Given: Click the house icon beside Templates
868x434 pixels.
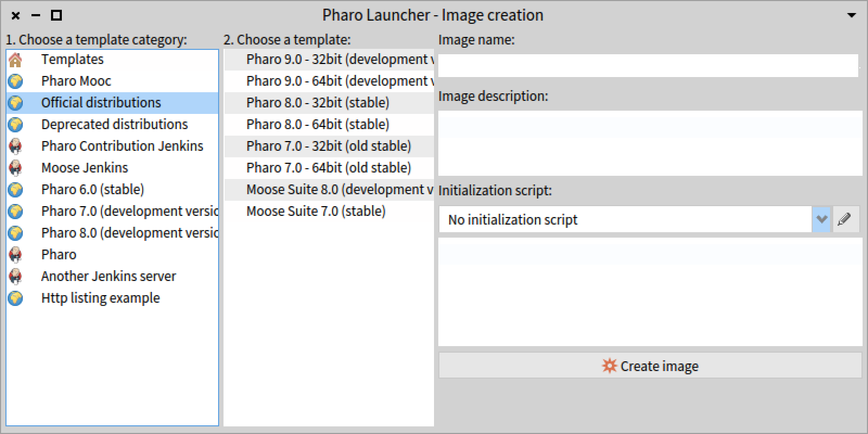Looking at the screenshot, I should pos(16,59).
